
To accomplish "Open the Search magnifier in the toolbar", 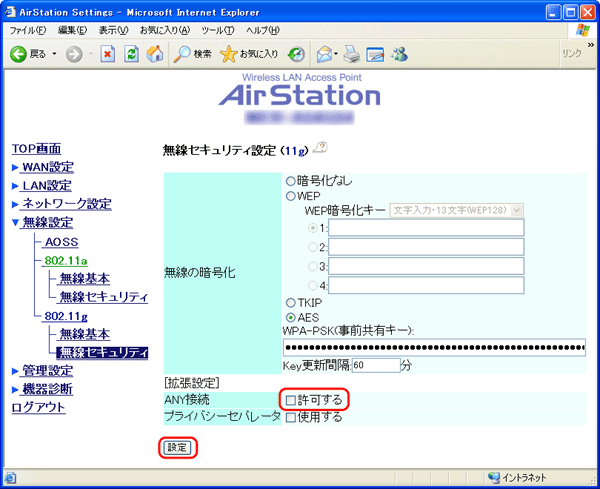I will pyautogui.click(x=182, y=54).
